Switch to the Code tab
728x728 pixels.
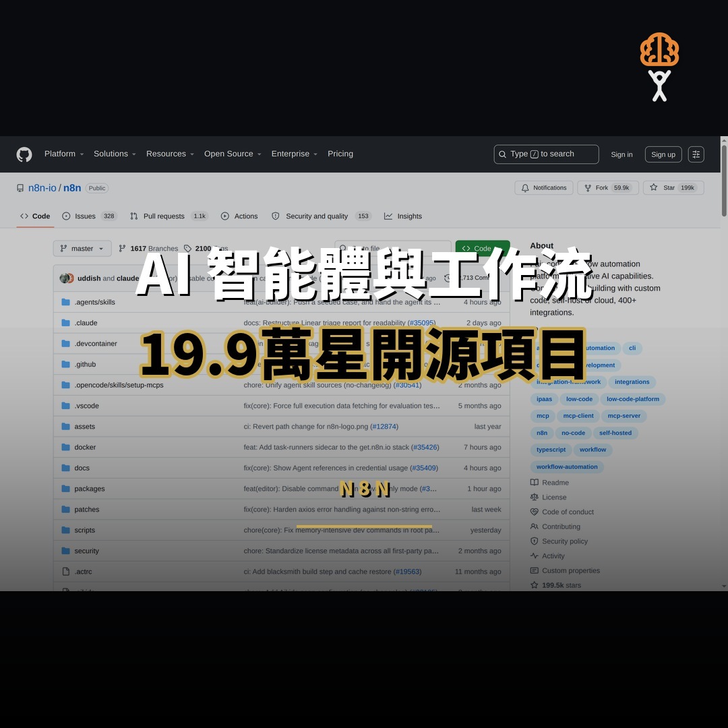click(35, 216)
